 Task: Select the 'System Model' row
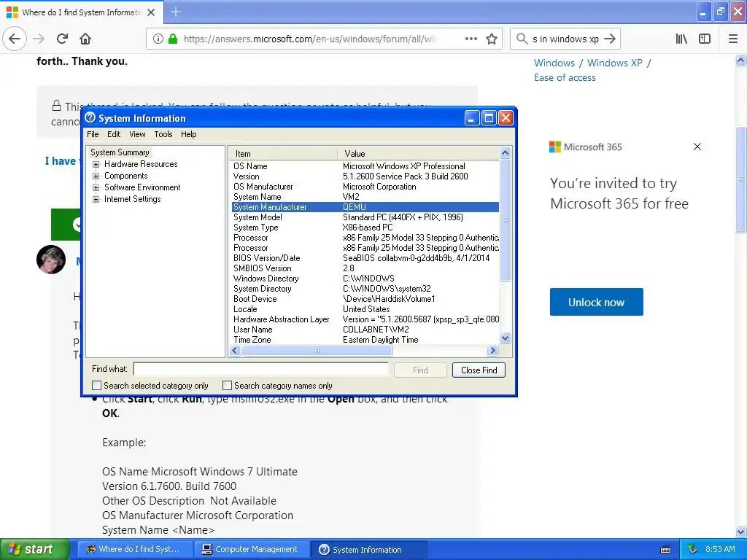coord(365,217)
